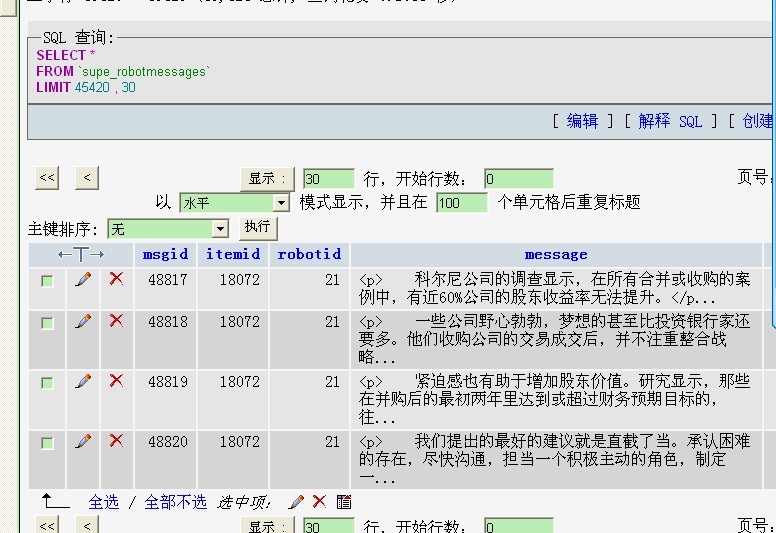Click LIMIT 45420 value in SQL query
Image resolution: width=776 pixels, height=533 pixels.
92,88
